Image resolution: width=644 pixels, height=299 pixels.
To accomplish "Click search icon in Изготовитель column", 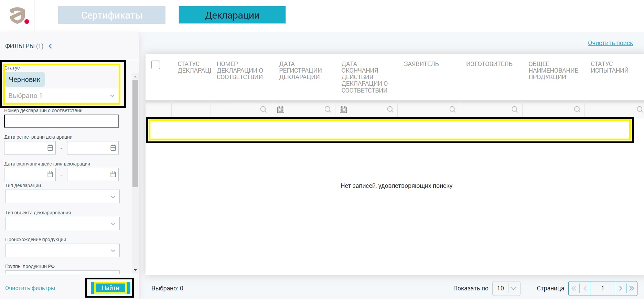I will 515,109.
